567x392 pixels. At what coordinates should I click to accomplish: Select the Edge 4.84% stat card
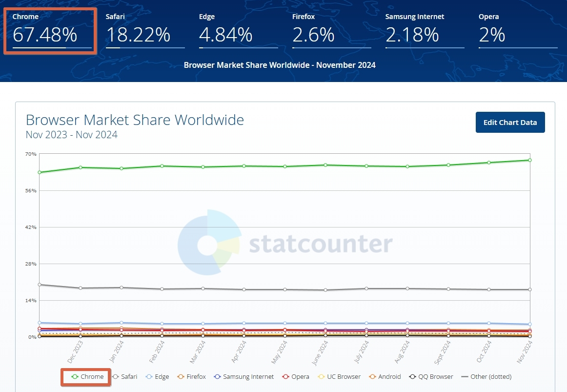pos(238,30)
